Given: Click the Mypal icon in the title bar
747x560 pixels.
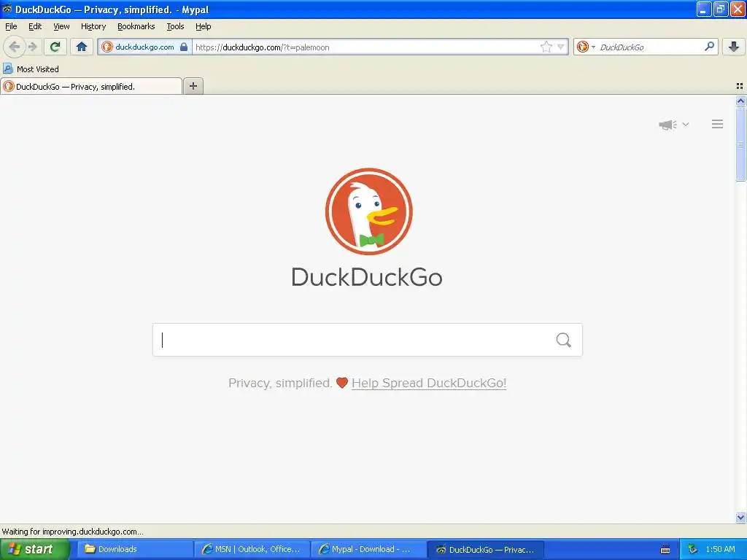Looking at the screenshot, I should [7, 9].
